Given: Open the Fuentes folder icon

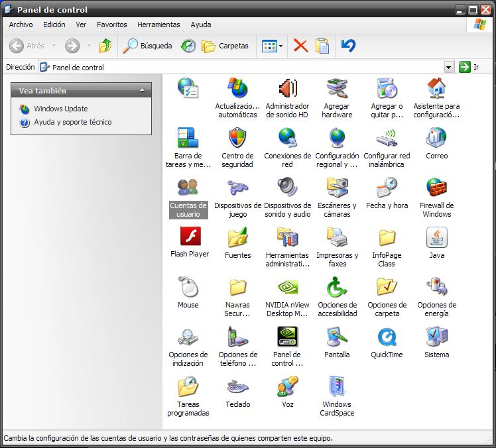Looking at the screenshot, I should [237, 237].
